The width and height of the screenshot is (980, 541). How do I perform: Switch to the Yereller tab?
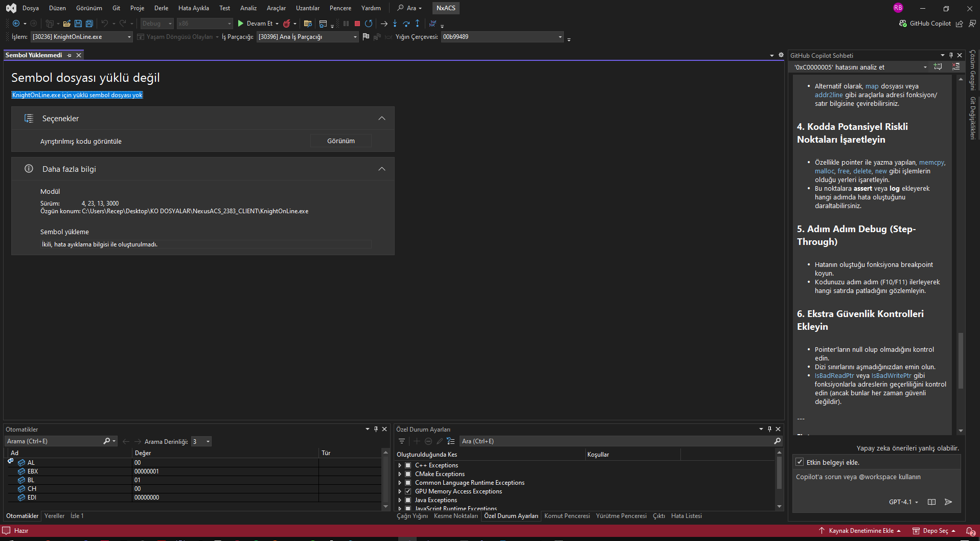54,516
